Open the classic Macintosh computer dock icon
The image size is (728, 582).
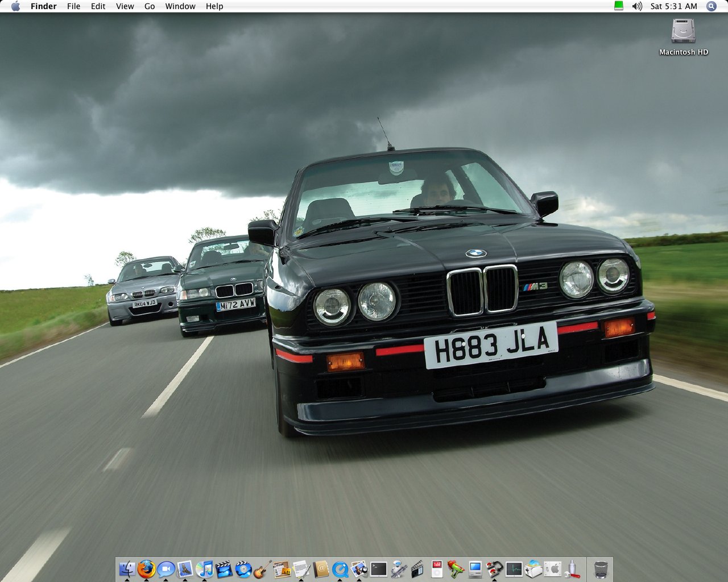(x=475, y=569)
